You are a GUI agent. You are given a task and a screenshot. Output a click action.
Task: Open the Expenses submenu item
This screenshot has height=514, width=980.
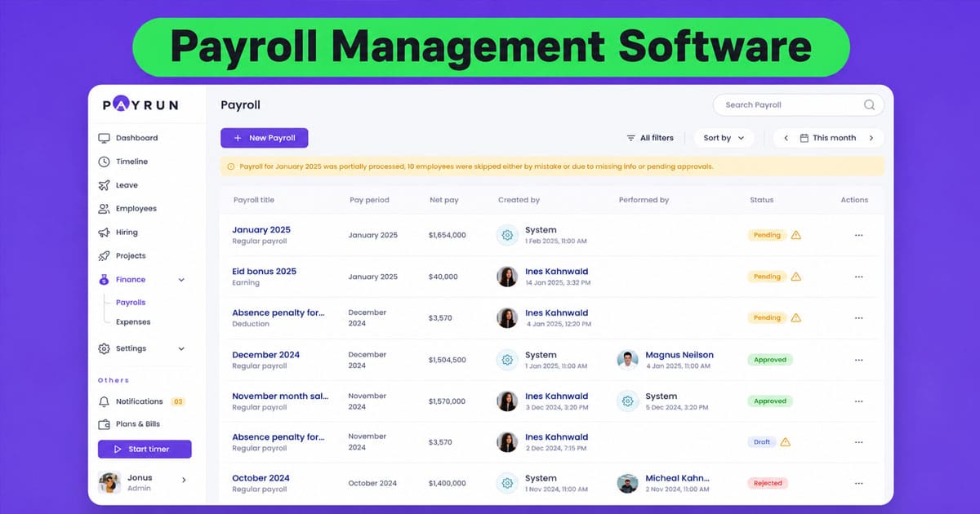click(133, 322)
